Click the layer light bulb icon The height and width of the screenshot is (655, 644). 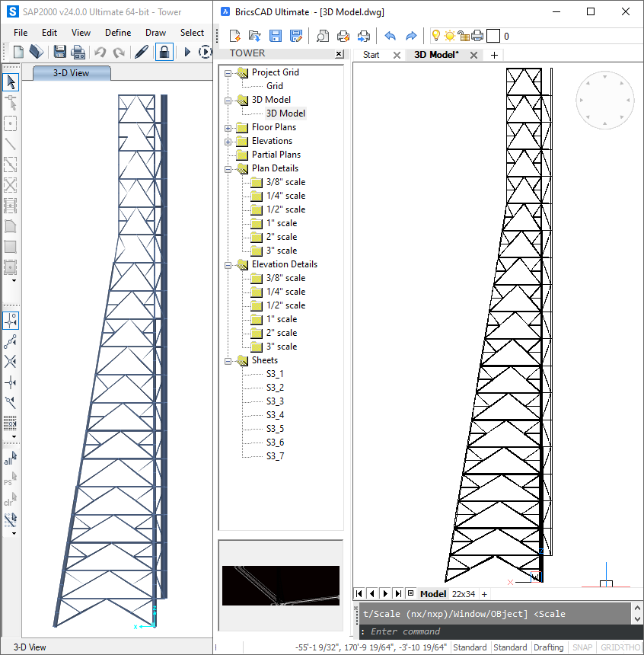436,35
